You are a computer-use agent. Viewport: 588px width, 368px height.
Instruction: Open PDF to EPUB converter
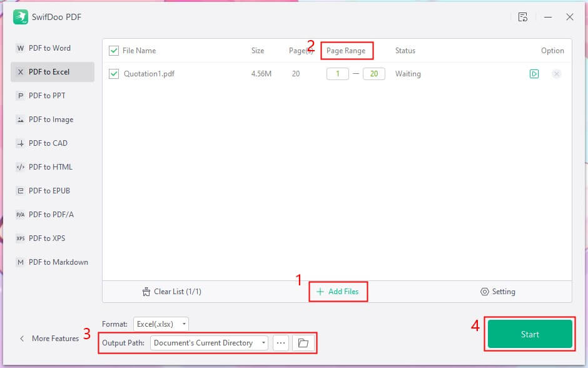(53, 191)
